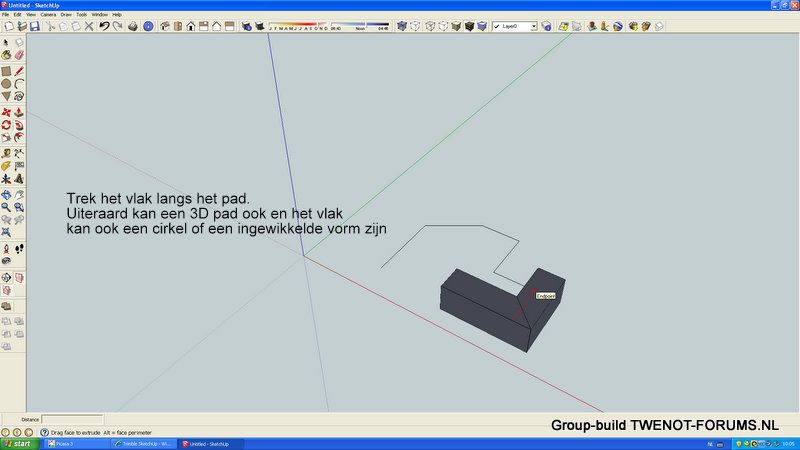Open the Layer0 layer dropdown
The height and width of the screenshot is (450, 800).
(x=534, y=26)
